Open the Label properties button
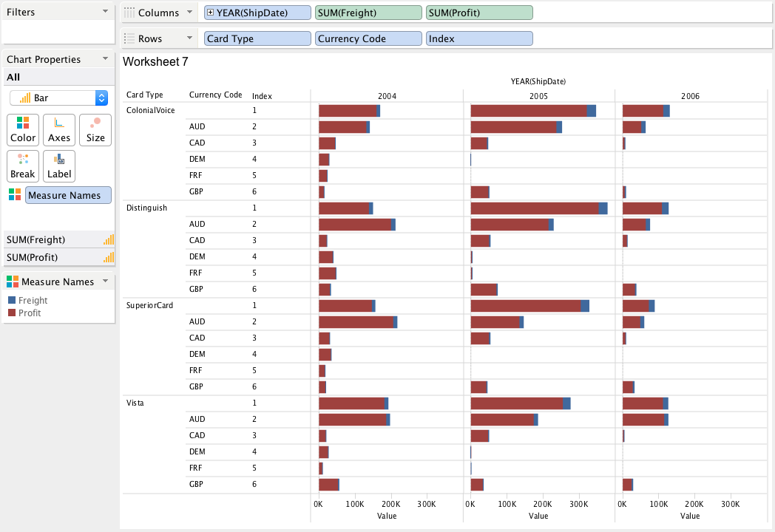The height and width of the screenshot is (532, 775). 59,166
